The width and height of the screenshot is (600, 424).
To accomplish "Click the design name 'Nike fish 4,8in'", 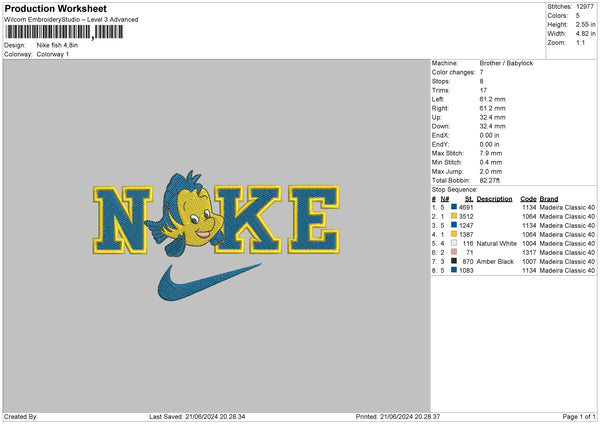I will pos(57,45).
